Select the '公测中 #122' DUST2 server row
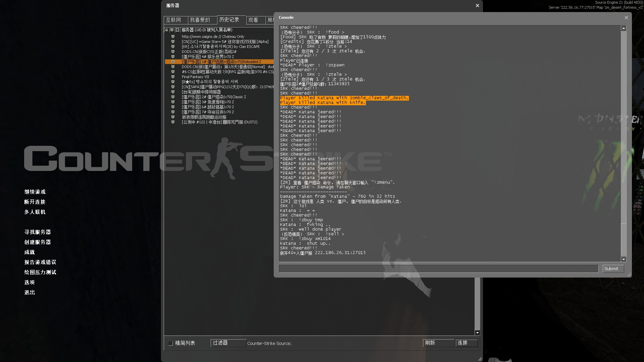644x362 pixels. point(219,122)
